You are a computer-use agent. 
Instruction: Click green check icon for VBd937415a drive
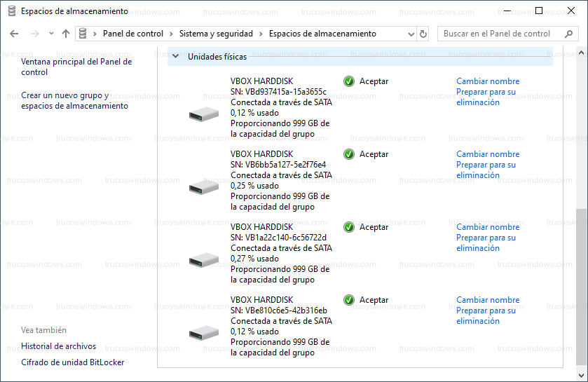pyautogui.click(x=349, y=81)
